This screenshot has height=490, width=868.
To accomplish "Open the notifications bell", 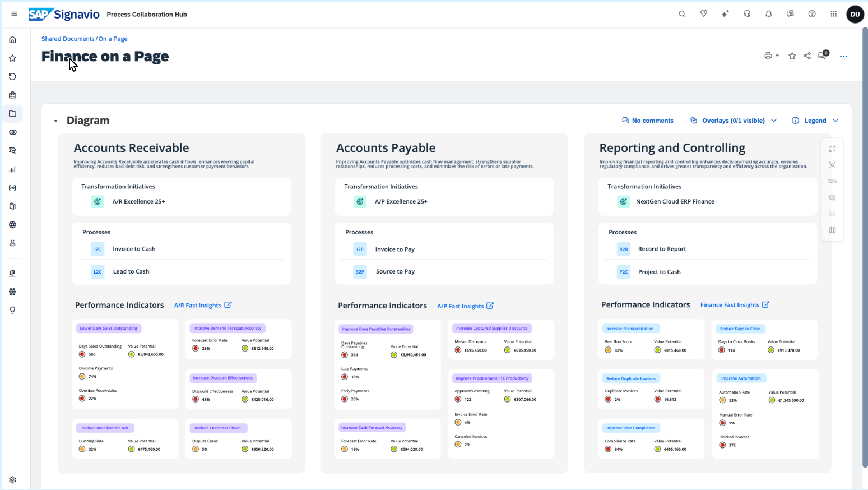I will tap(769, 14).
